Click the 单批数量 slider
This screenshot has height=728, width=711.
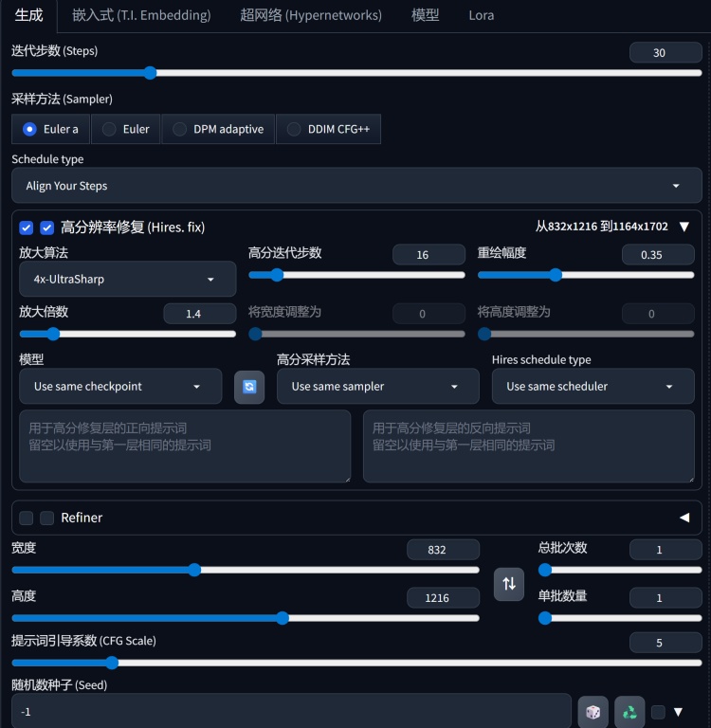pos(620,618)
